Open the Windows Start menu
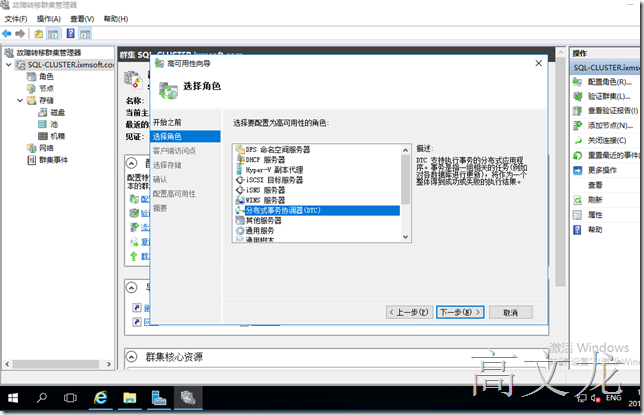 [x=13, y=398]
